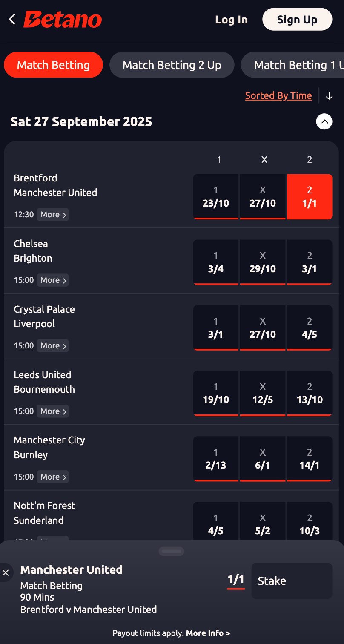Show More markets for Crystal Palace v Liverpool
This screenshot has width=344, height=644.
tap(53, 345)
